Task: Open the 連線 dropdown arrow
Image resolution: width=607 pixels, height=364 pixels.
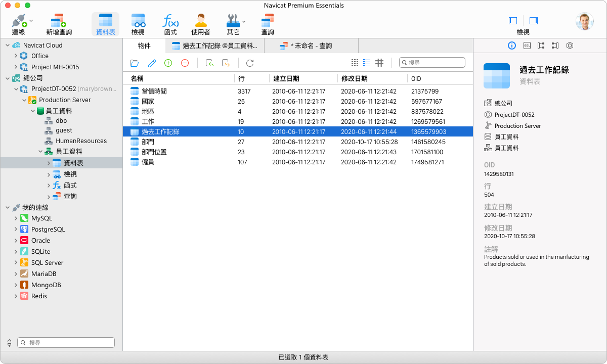Action: [x=31, y=21]
